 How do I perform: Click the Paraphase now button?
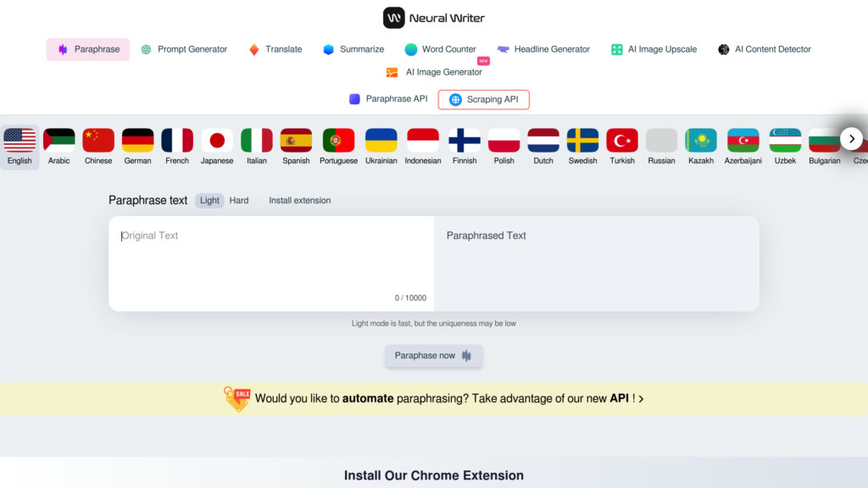[433, 356]
